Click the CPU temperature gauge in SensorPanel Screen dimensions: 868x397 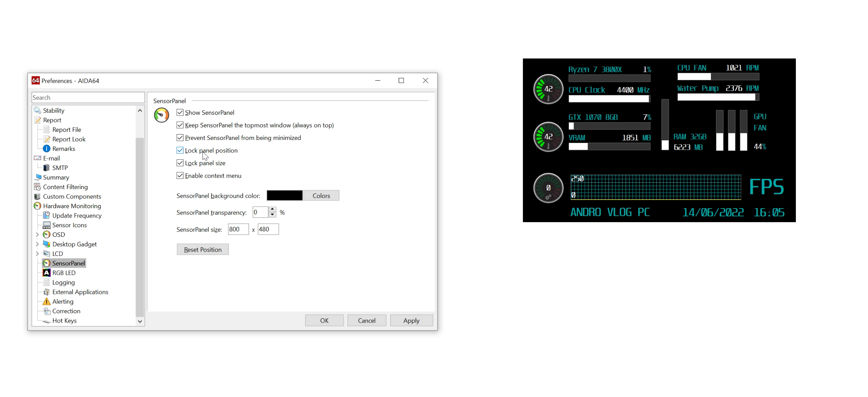pyautogui.click(x=548, y=89)
